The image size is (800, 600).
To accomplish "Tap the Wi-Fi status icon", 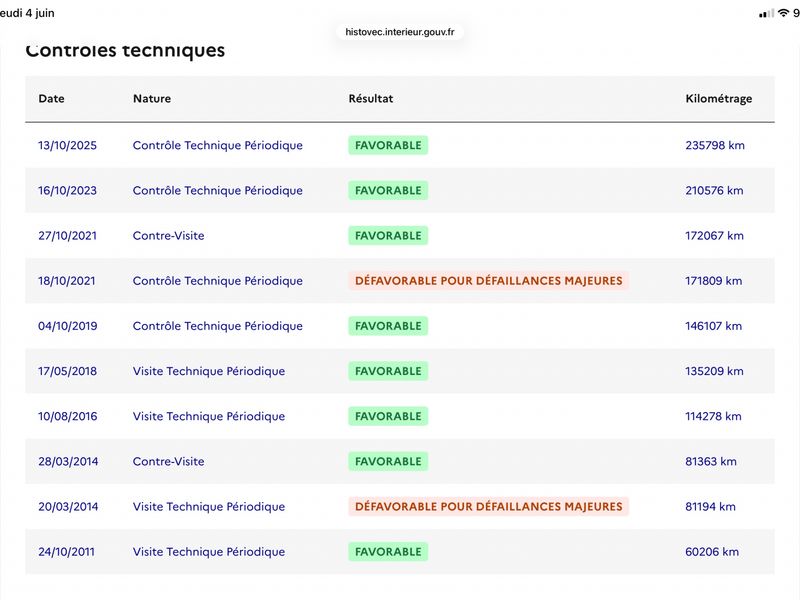I will point(783,13).
